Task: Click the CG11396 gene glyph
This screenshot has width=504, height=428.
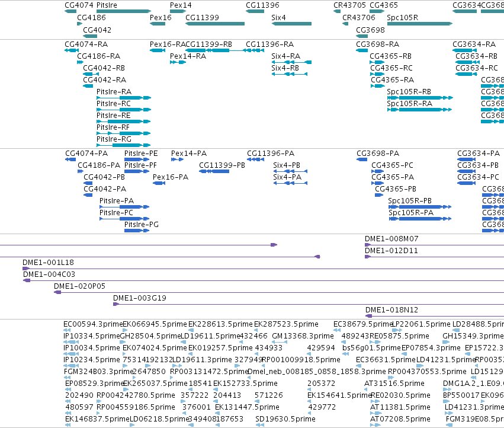Action: [x=255, y=11]
